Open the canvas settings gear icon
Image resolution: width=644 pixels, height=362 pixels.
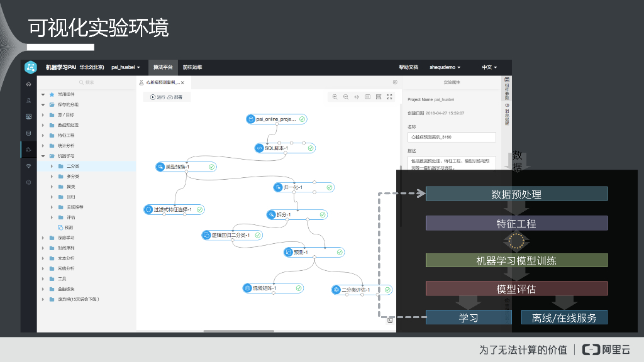pyautogui.click(x=395, y=82)
